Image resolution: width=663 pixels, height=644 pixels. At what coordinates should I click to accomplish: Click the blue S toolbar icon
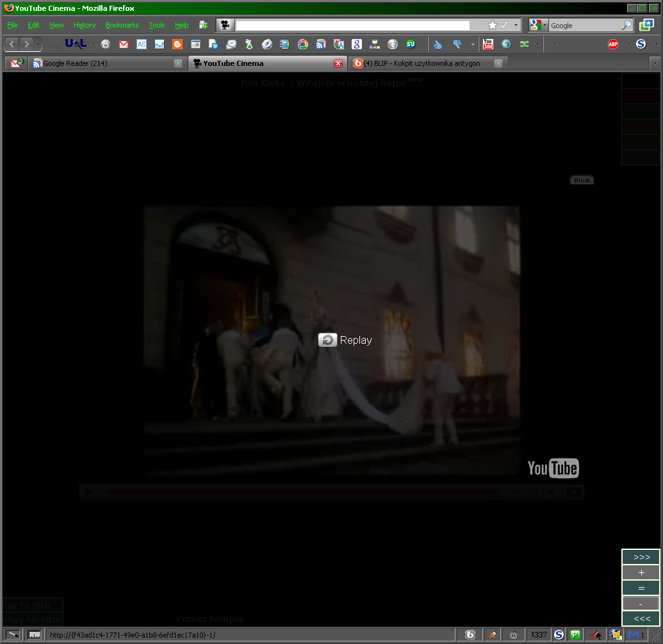click(641, 44)
